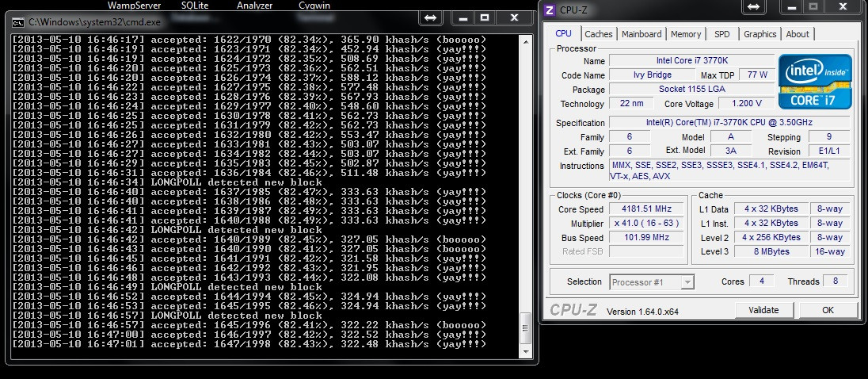Click the WampServer desktop label
The image size is (868, 379).
click(x=134, y=5)
